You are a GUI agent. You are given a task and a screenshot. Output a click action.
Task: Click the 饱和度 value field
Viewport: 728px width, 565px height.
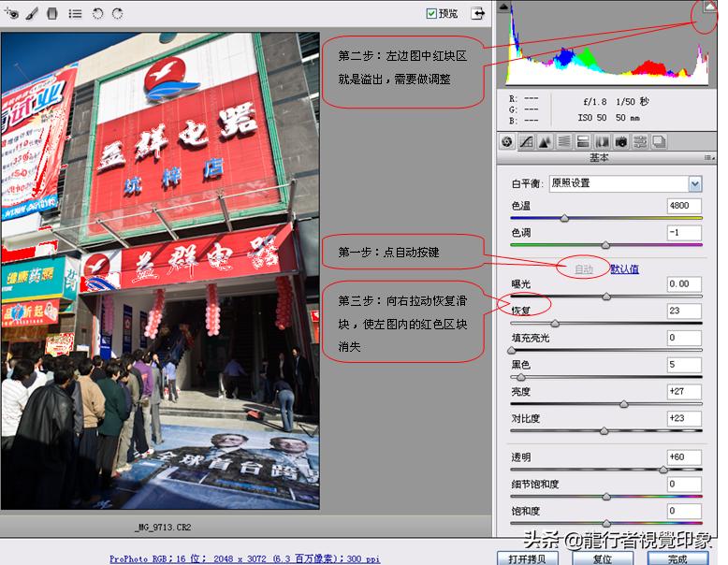(684, 511)
